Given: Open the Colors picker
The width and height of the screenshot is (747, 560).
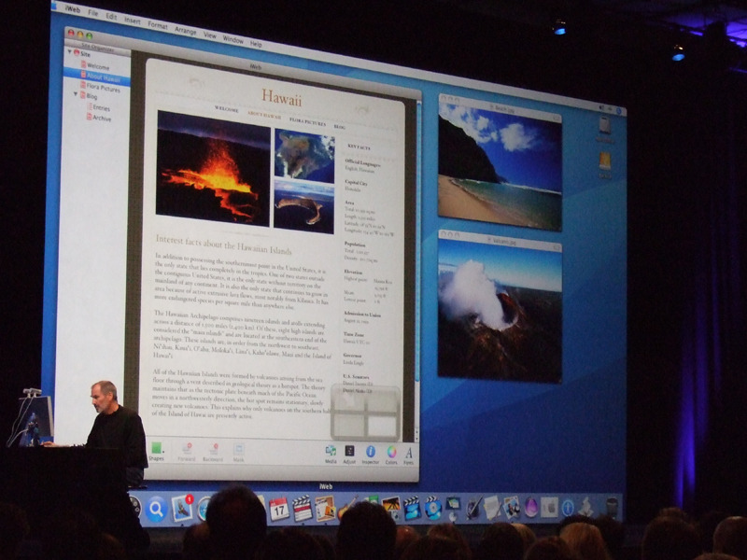Looking at the screenshot, I should click(x=391, y=455).
